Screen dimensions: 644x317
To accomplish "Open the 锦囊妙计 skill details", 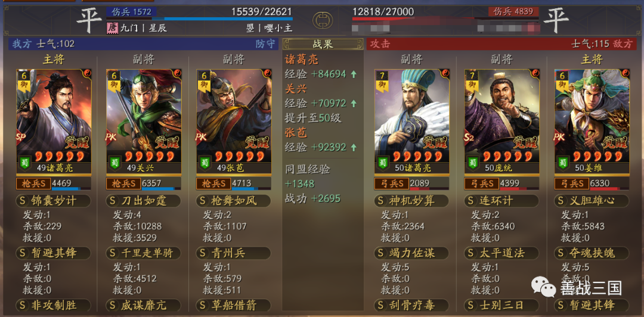I will point(52,201).
